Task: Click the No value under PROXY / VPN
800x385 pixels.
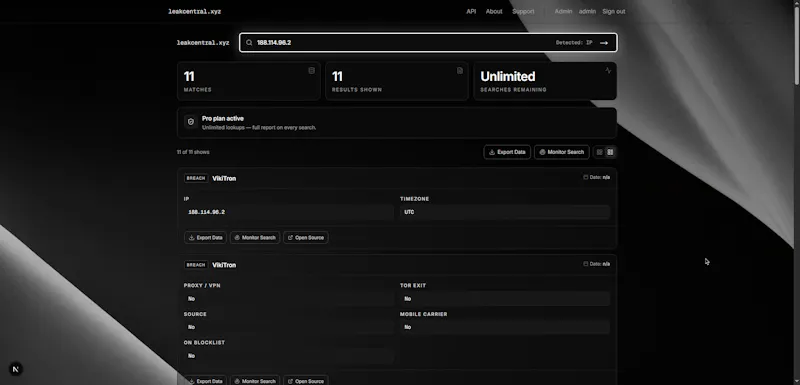Action: (x=191, y=299)
